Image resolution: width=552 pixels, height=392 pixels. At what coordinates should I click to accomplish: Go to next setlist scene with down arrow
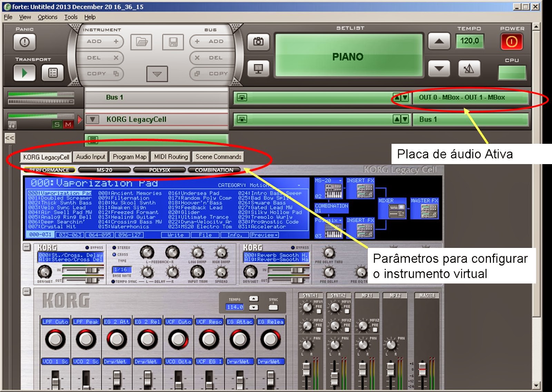[439, 68]
